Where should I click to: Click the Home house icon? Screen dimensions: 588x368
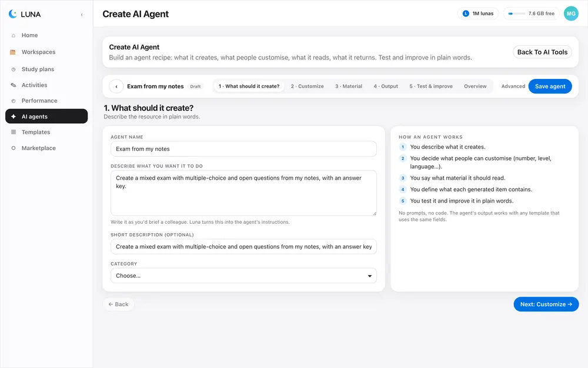(x=14, y=35)
